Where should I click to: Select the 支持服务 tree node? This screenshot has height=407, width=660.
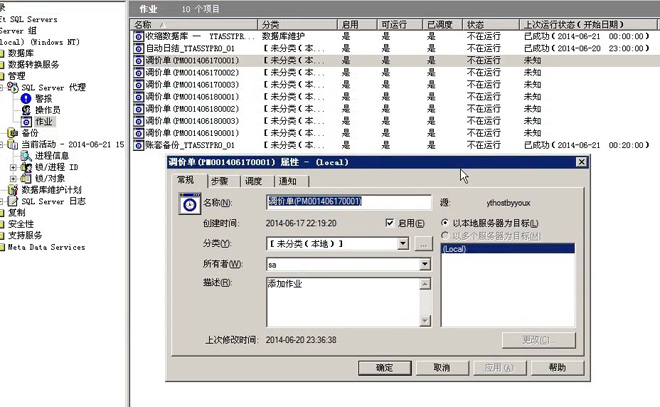(x=25, y=235)
